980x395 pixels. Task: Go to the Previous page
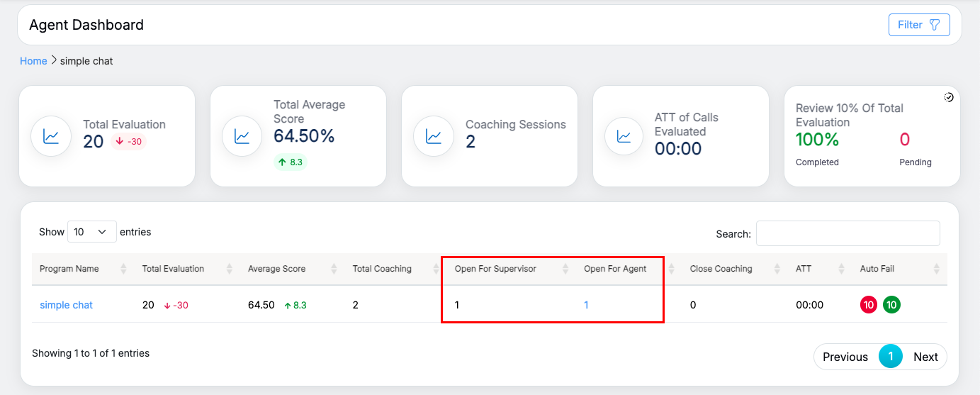845,357
